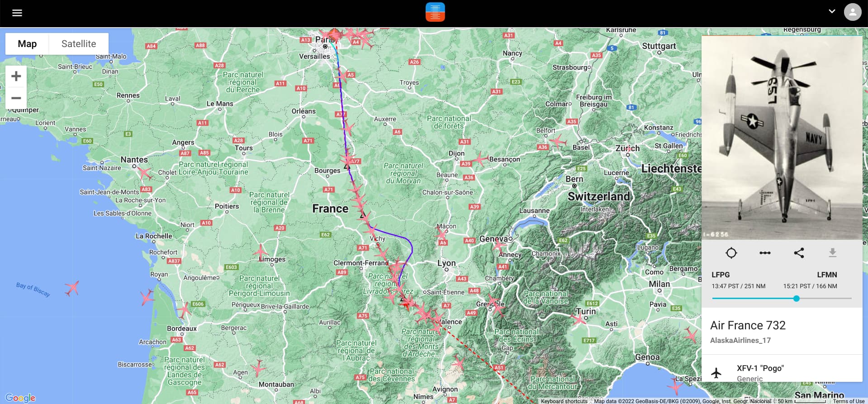Select the aircraft above Limoges

click(260, 251)
